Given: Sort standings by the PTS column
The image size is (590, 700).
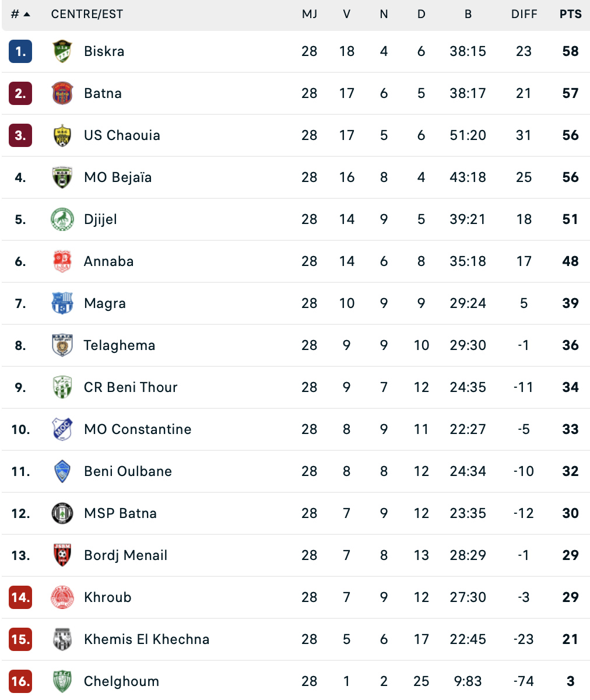Looking at the screenshot, I should [x=570, y=14].
